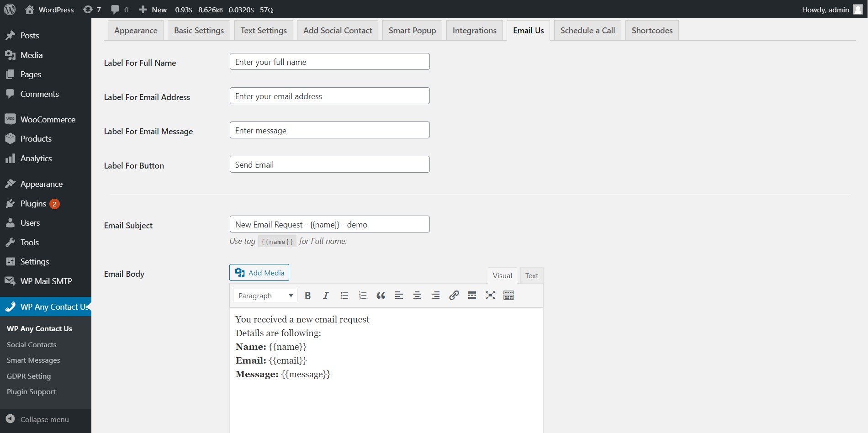The height and width of the screenshot is (433, 868).
Task: Click the 57Q query count indicator
Action: pos(266,10)
